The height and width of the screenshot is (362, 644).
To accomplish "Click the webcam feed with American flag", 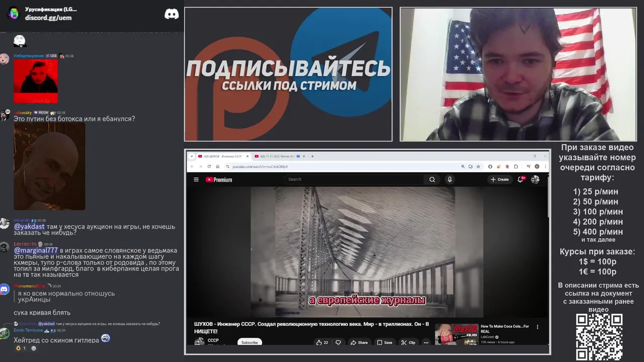I will 518,74.
